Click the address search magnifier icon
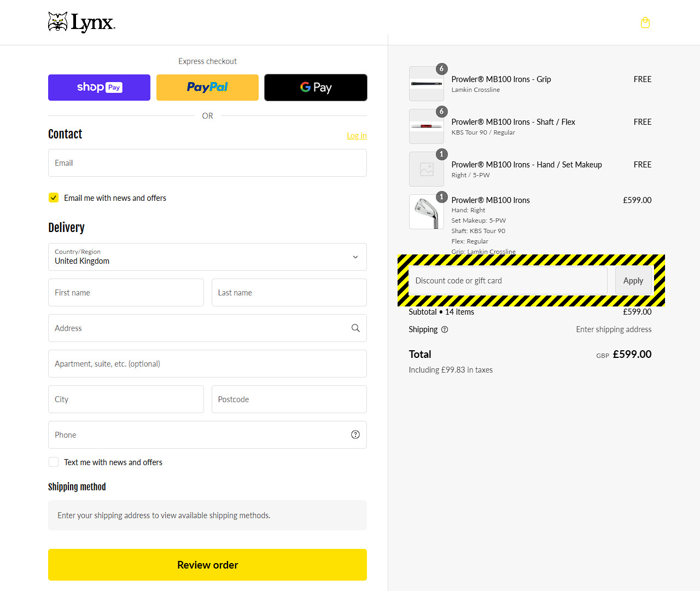 click(x=355, y=328)
